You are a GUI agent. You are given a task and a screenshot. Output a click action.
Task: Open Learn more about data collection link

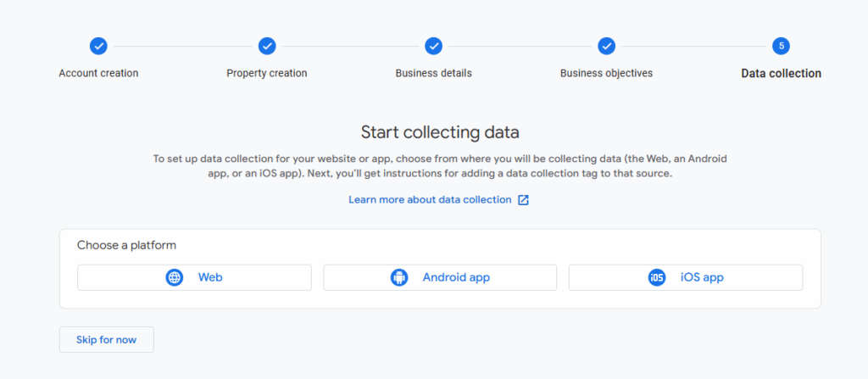pos(430,200)
